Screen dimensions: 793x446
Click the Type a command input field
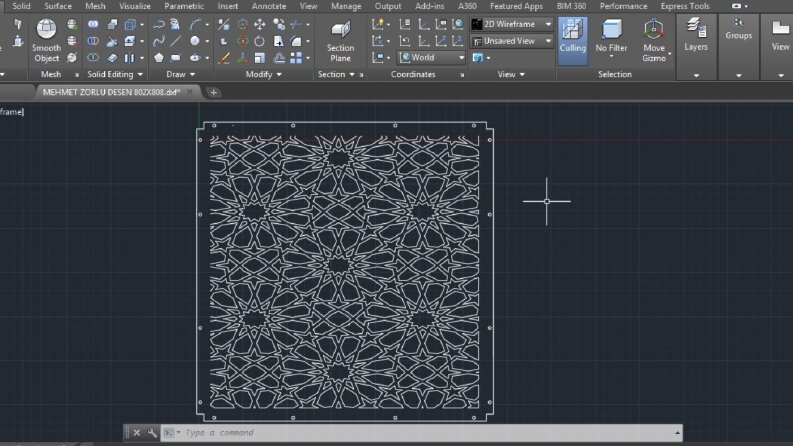click(x=425, y=433)
